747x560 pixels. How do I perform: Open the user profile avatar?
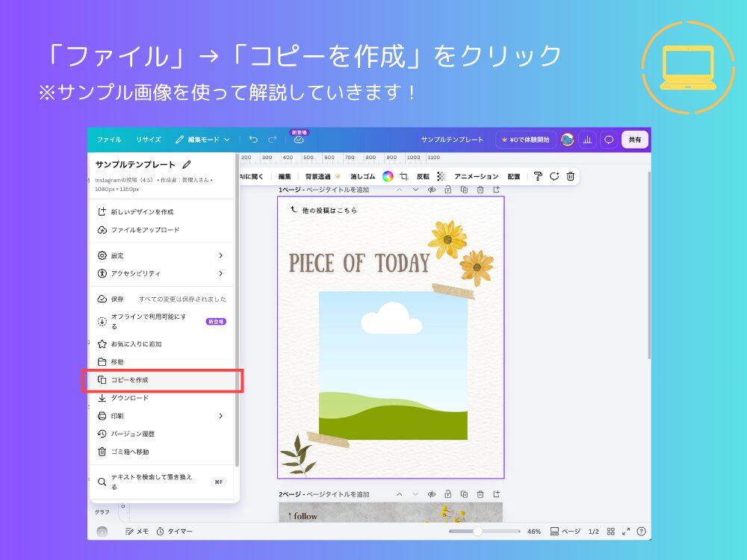[567, 140]
